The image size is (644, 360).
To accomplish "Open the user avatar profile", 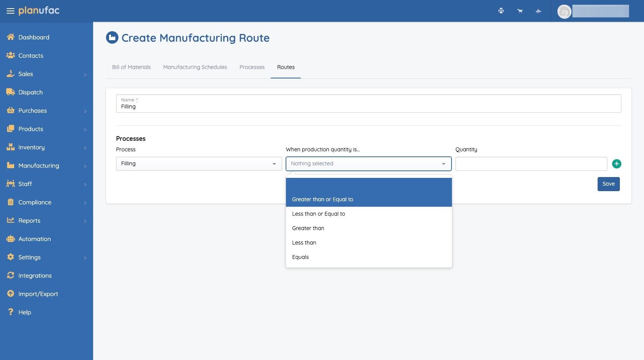I will coord(564,11).
